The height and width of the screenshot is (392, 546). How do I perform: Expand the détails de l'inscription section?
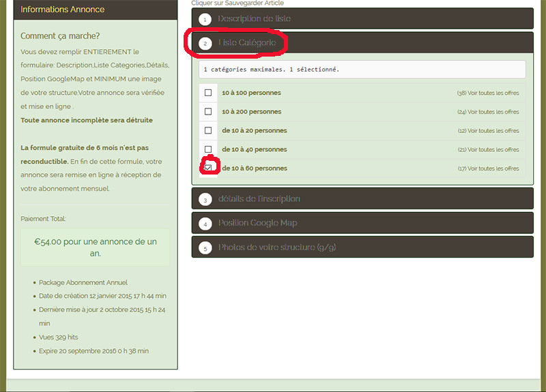coord(362,198)
